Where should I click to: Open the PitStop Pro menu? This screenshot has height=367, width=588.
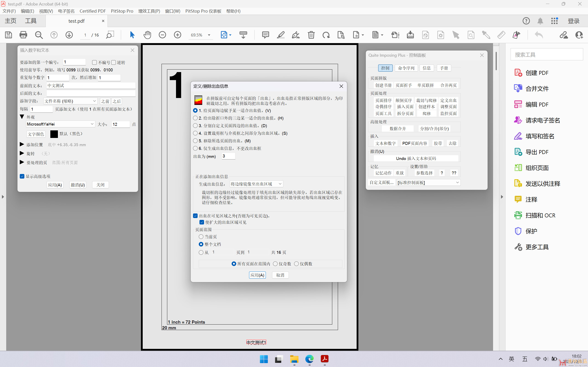pos(122,11)
